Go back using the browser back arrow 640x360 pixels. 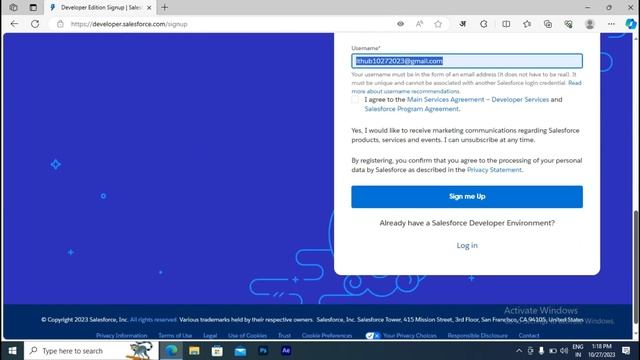tap(14, 24)
